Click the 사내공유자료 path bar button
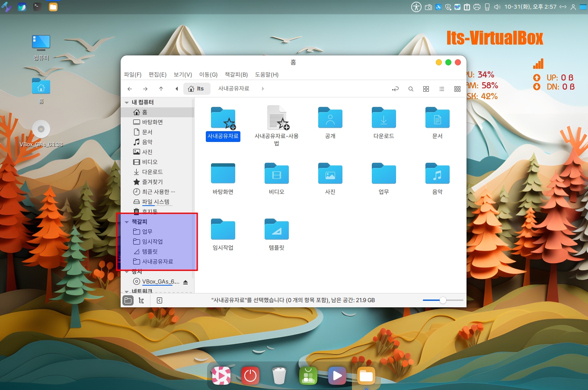Screen dimensions: 588x390 point(233,89)
